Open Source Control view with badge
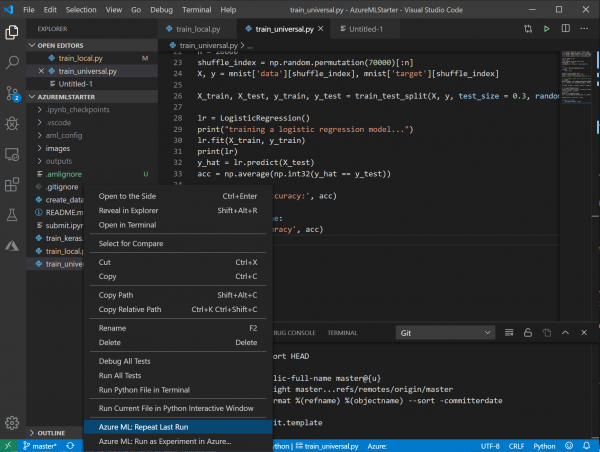 click(x=13, y=92)
